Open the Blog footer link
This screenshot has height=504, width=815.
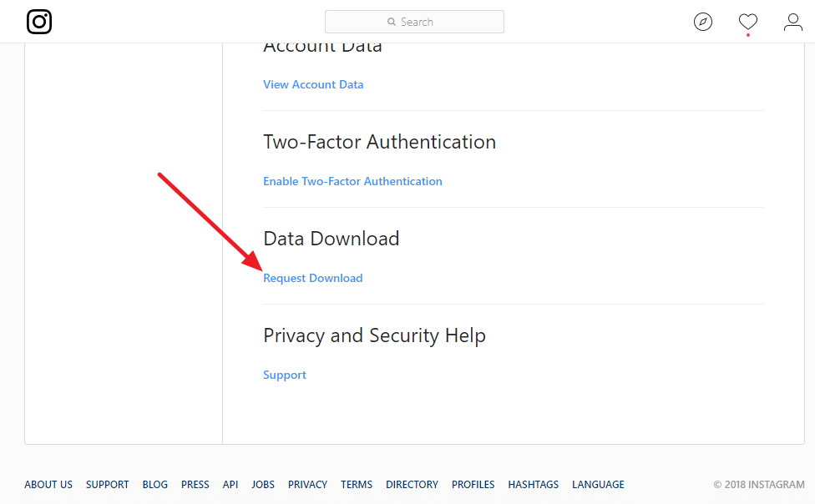(154, 484)
